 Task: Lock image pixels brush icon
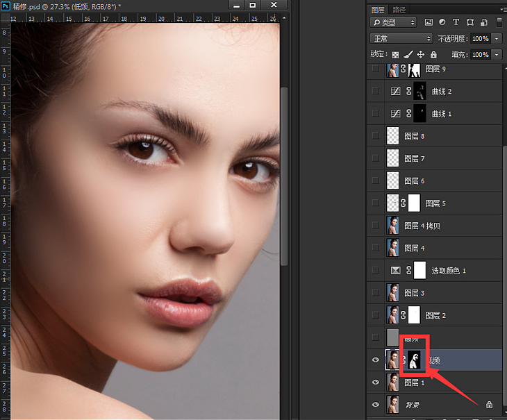408,54
